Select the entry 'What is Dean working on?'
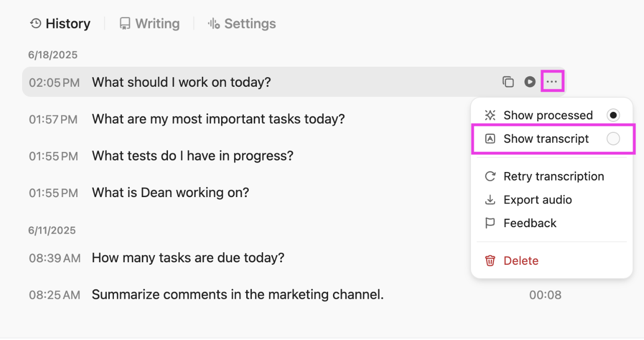644x340 pixels. point(170,193)
